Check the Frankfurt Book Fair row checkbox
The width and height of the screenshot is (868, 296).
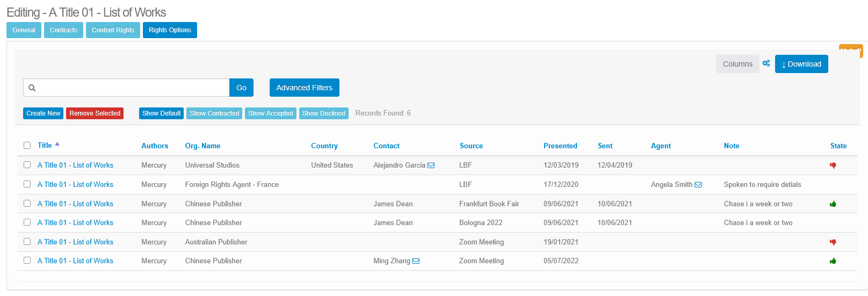[x=27, y=203]
